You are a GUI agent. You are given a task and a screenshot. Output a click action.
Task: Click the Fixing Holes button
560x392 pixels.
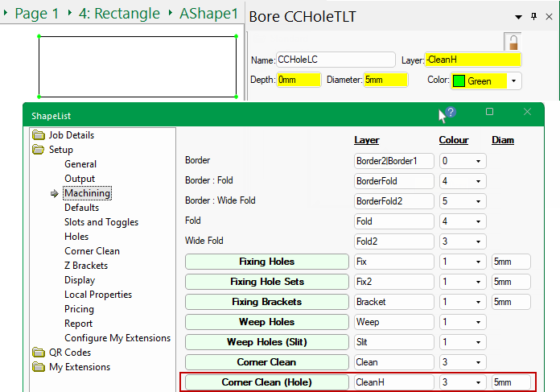coord(266,262)
